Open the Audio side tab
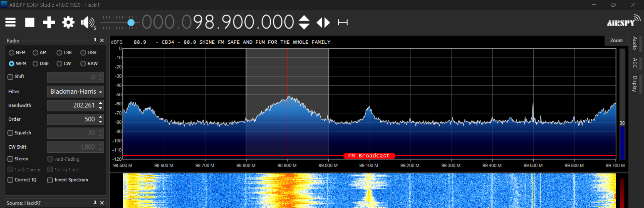The width and height of the screenshot is (644, 208). 635,43
